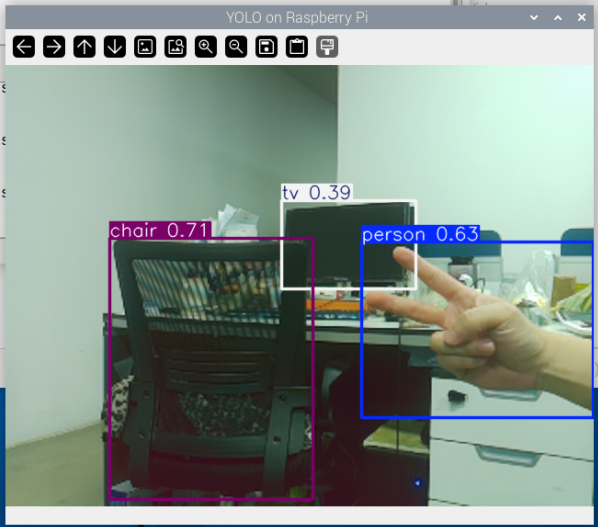Select the tv 0.39 detection label
The image size is (598, 527).
coord(317,193)
